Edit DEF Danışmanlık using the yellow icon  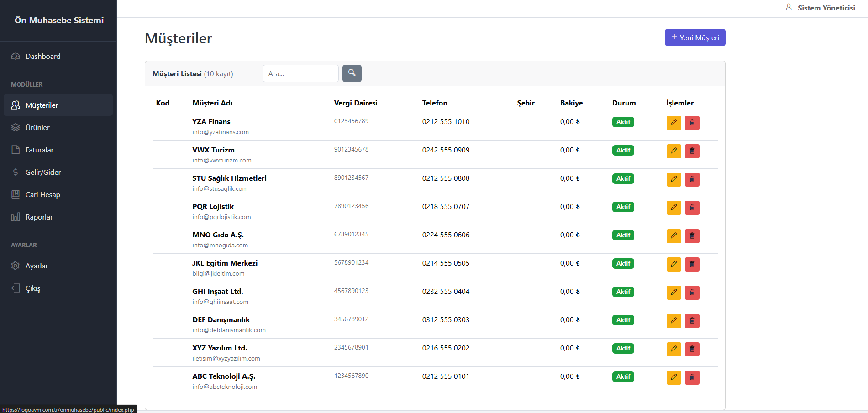[673, 321]
